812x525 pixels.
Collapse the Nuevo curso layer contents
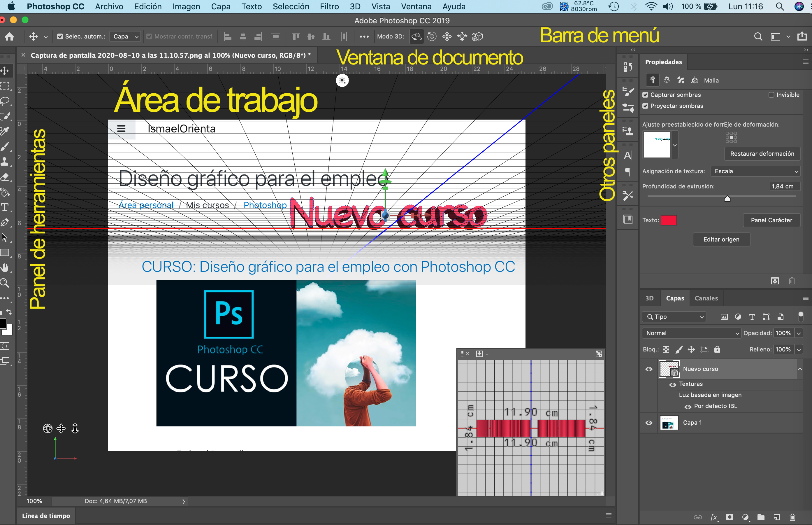point(800,369)
